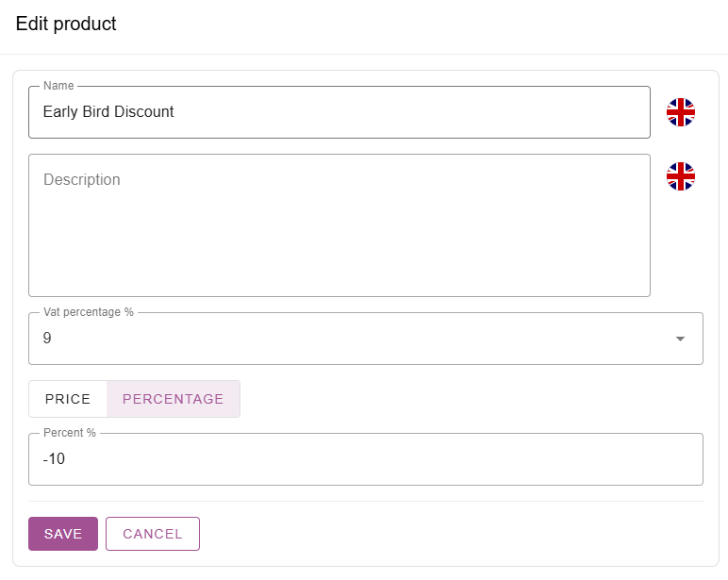The image size is (728, 580).
Task: Click the language flag next to Description
Action: click(680, 176)
